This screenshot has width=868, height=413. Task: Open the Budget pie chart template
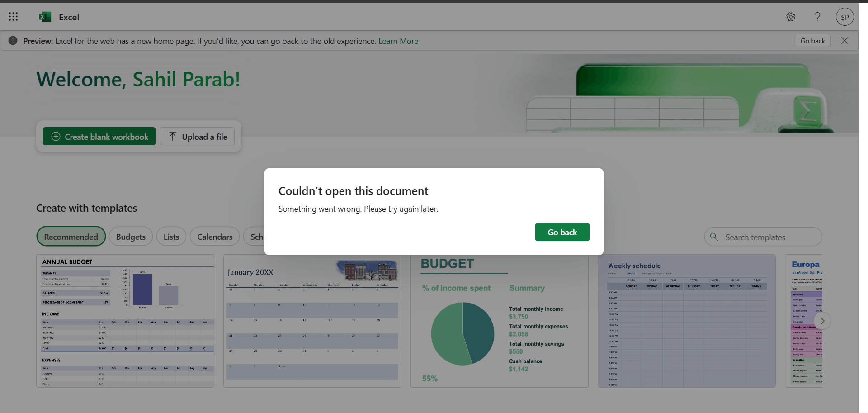500,321
